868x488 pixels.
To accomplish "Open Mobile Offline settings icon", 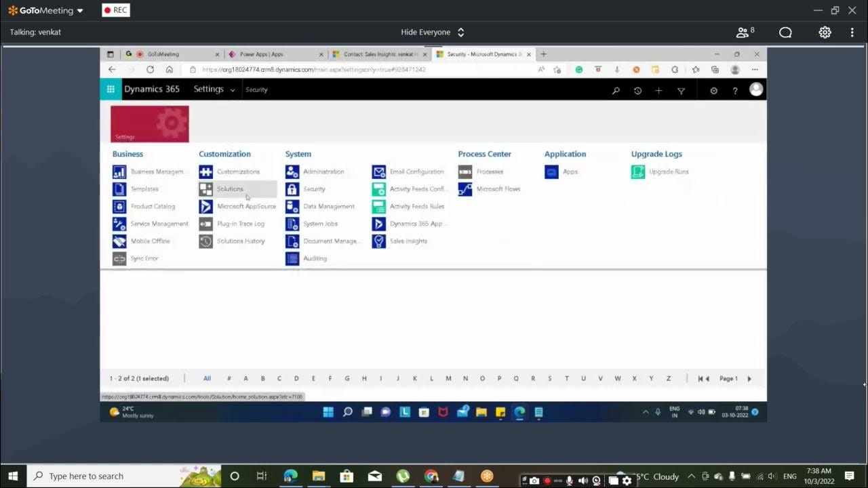I will (x=119, y=241).
